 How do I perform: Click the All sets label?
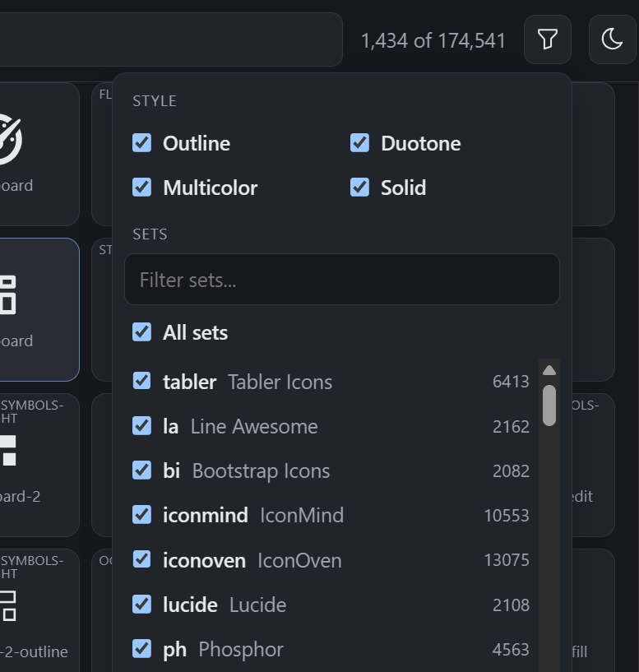tap(195, 332)
